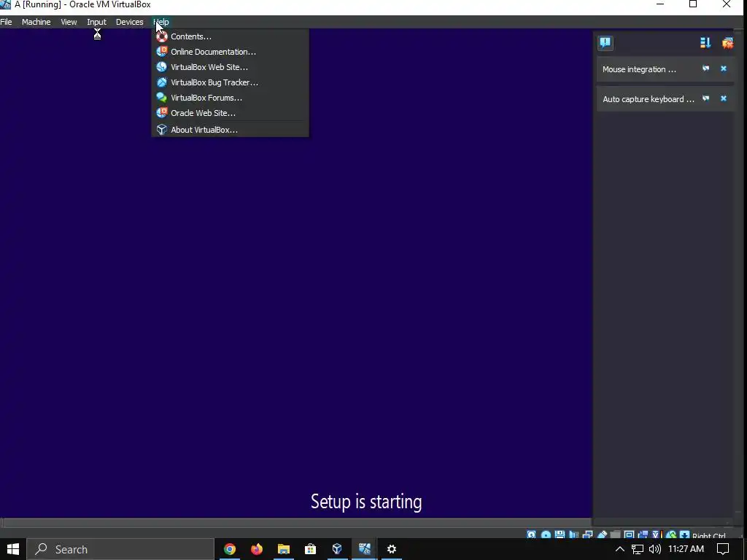This screenshot has width=747, height=560.
Task: Open Microsoft Store from the taskbar
Action: point(310,549)
